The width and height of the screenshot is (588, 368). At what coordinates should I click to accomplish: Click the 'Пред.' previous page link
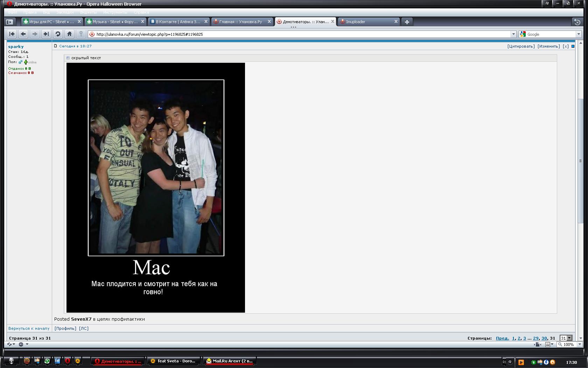coord(502,338)
